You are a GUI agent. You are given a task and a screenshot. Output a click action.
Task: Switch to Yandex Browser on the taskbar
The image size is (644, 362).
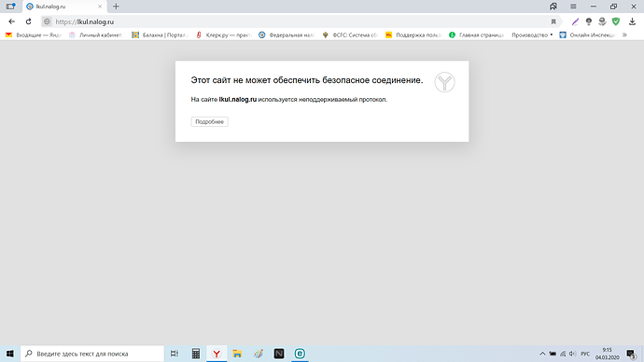click(x=217, y=354)
